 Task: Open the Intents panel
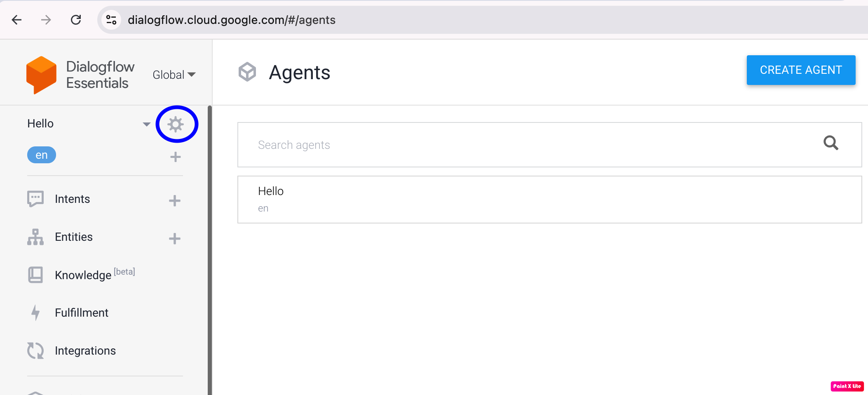coord(72,199)
